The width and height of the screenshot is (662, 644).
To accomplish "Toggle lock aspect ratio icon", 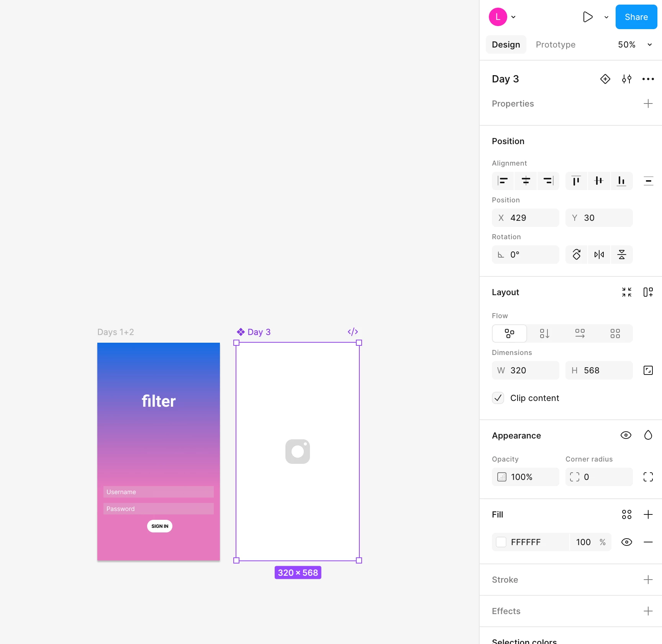I will click(648, 370).
